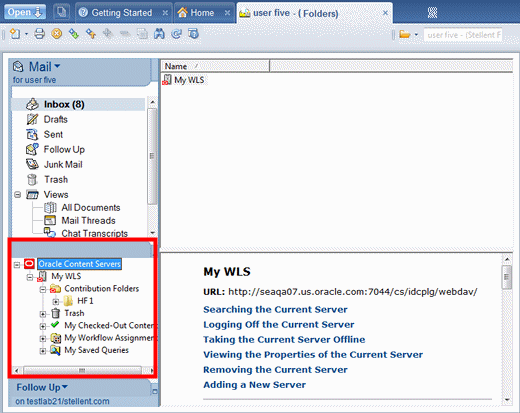The image size is (520, 413).
Task: Expand the My Checked-Out Content node
Action: pos(43,326)
